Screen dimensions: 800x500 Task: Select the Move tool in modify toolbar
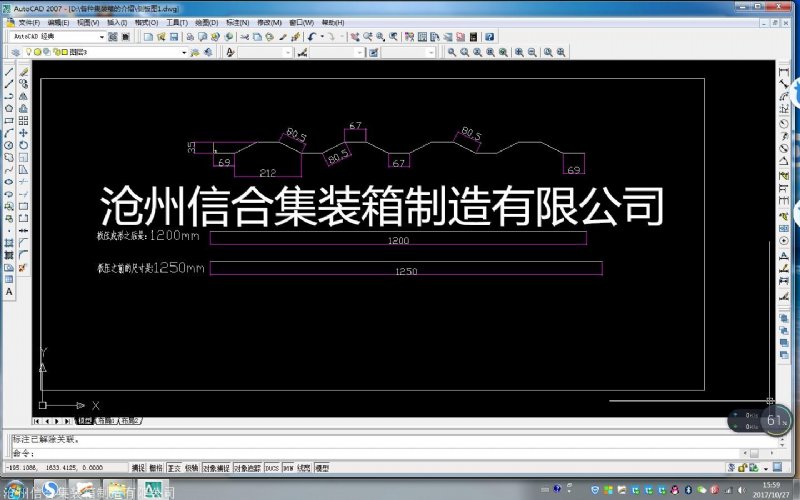(x=22, y=132)
